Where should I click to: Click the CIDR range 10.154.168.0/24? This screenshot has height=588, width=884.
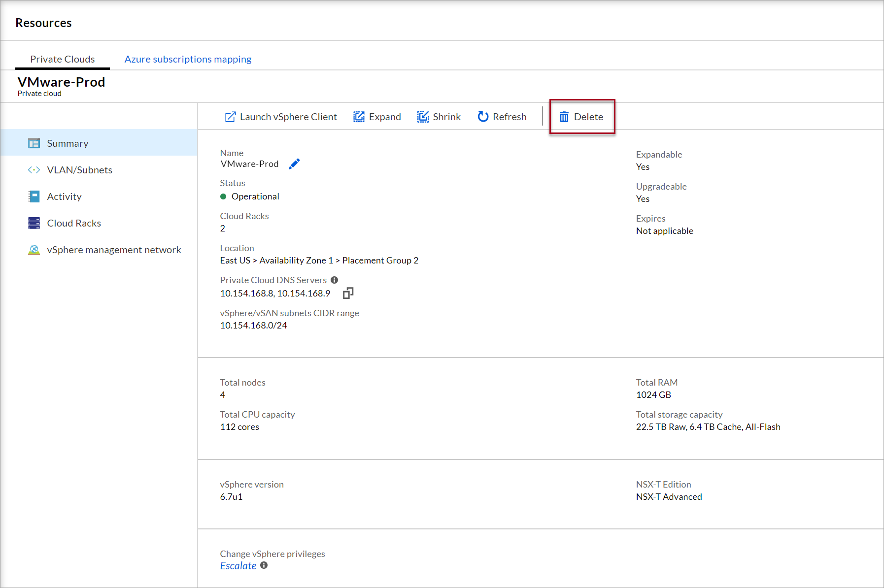(x=254, y=326)
